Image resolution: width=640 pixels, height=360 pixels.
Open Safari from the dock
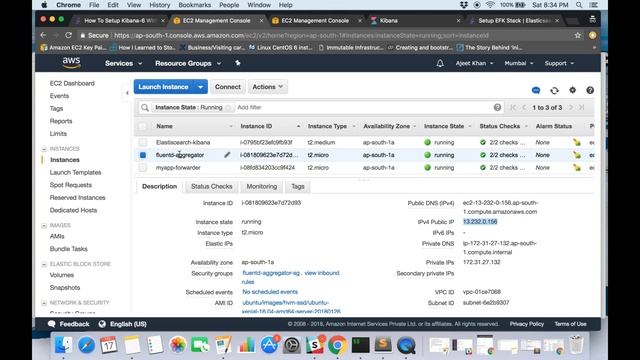(86, 345)
